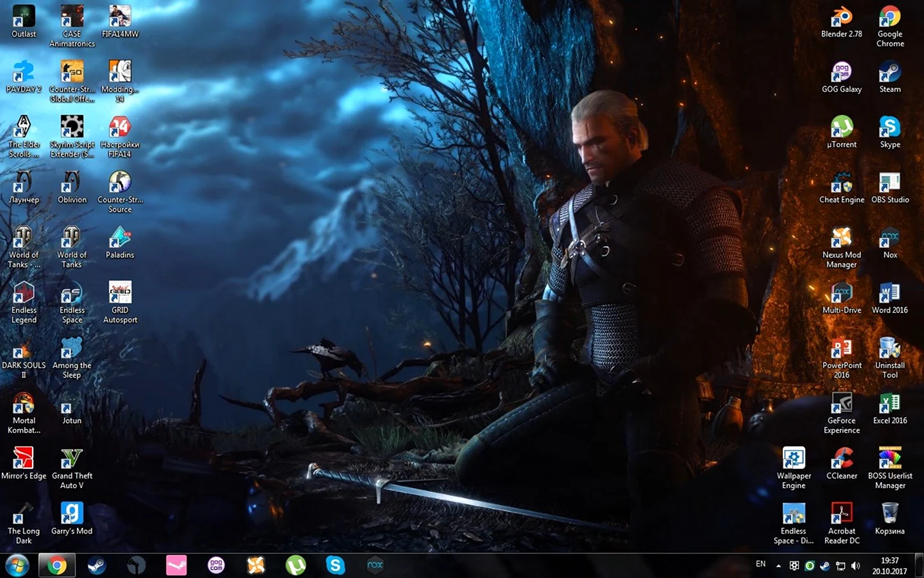Click the Paladins game shortcut
Viewport: 924px width, 578px height.
click(120, 240)
